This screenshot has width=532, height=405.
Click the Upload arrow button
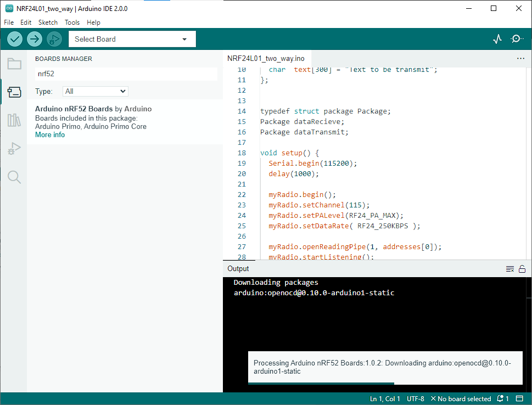coord(34,40)
